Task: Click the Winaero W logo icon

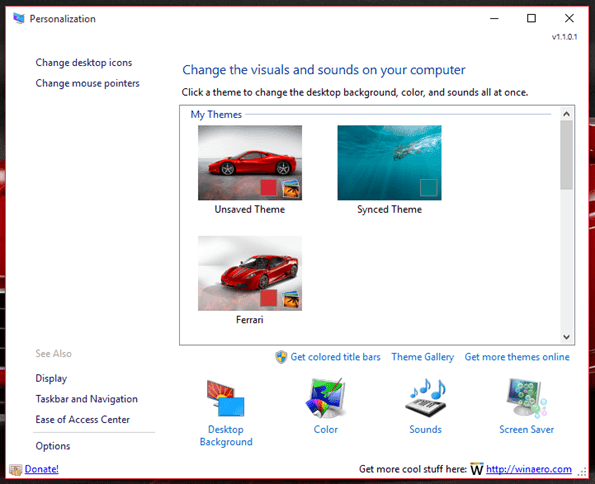Action: pyautogui.click(x=477, y=469)
